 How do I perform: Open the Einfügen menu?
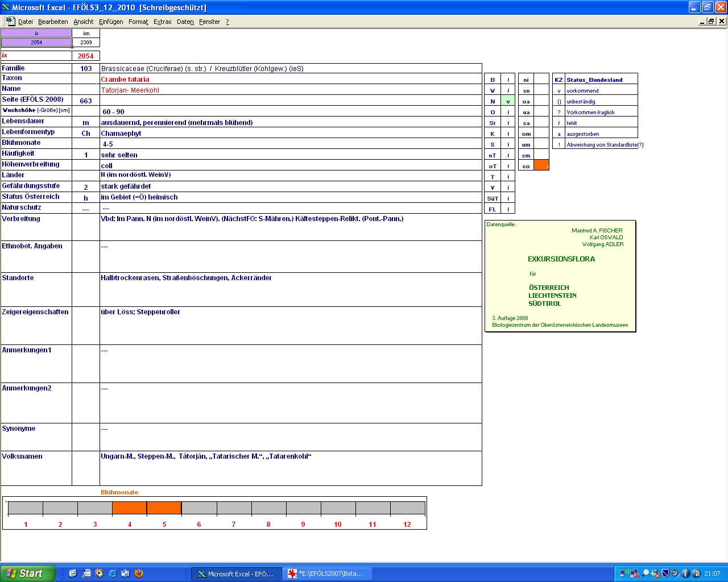tap(111, 22)
